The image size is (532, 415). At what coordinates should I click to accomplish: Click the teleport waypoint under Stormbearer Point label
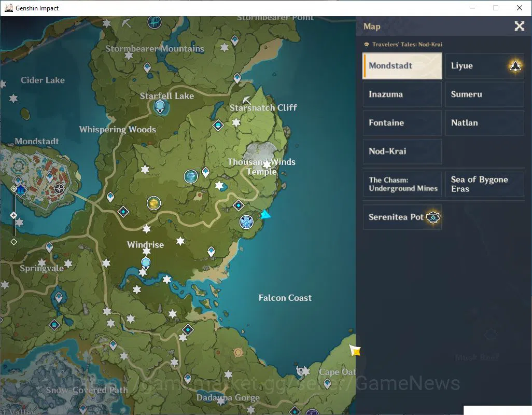click(x=234, y=40)
